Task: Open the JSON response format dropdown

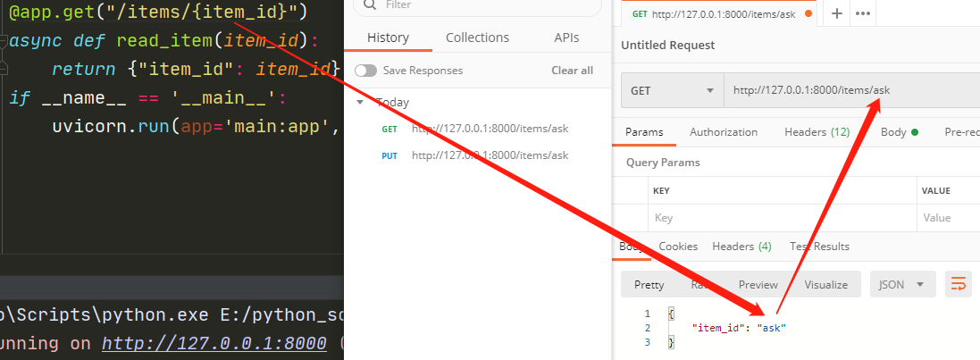Action: pos(902,284)
